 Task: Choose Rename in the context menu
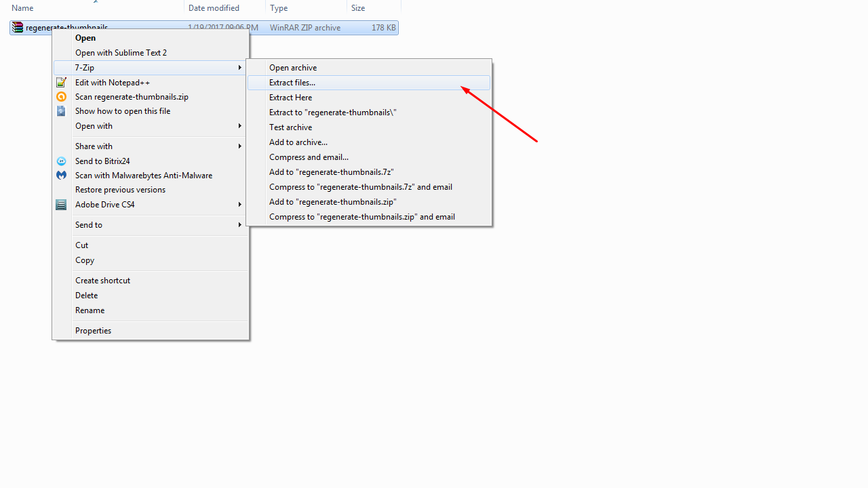tap(151, 310)
